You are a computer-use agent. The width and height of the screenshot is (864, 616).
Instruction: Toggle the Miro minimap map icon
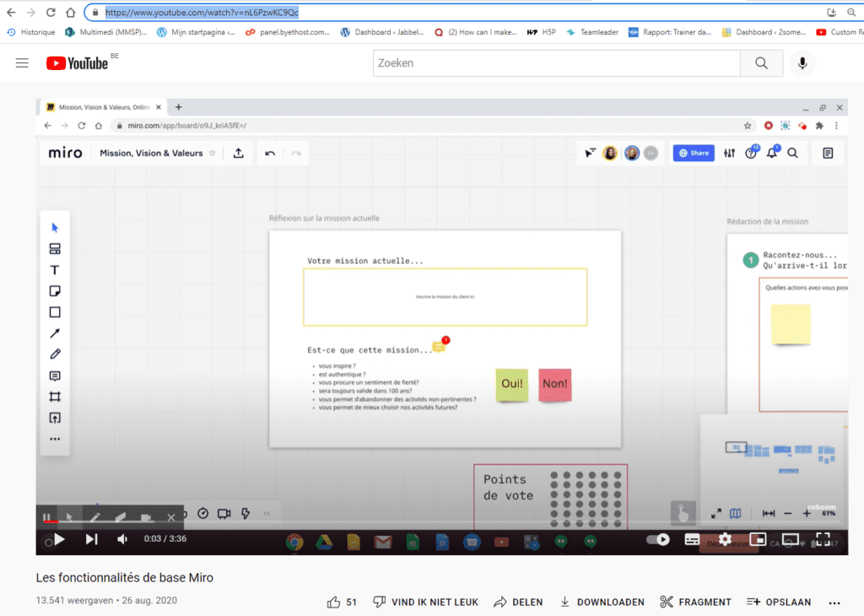point(736,513)
